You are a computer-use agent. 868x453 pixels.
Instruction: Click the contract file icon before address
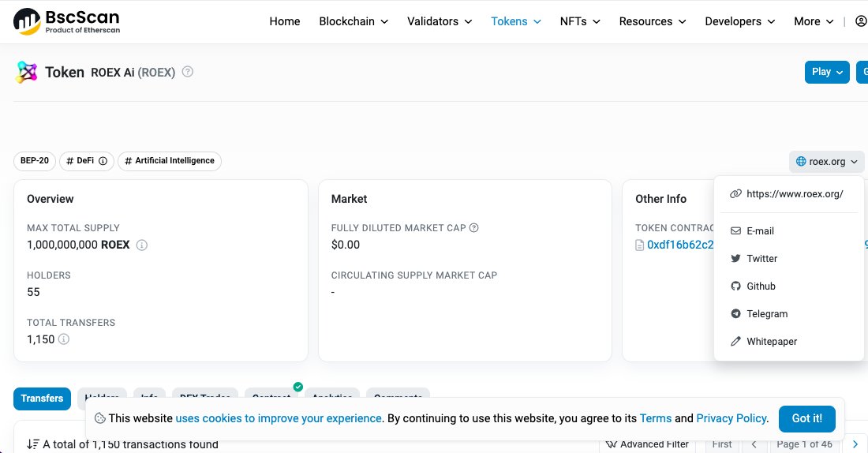pos(639,245)
